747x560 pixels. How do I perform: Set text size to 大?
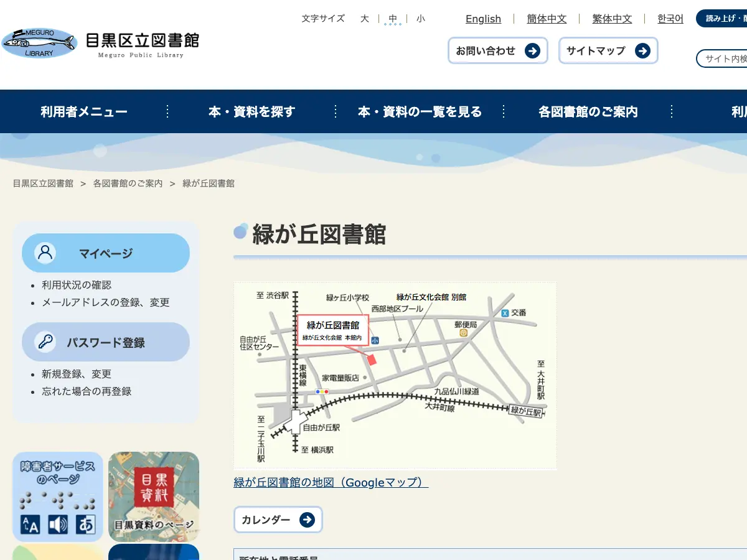pyautogui.click(x=365, y=19)
